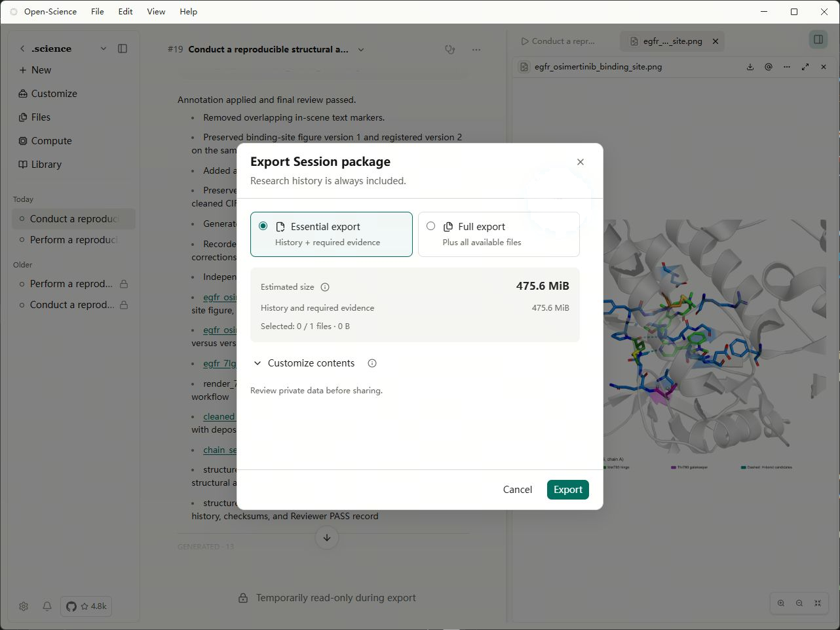Click the @ mention icon in the file header

[x=769, y=67]
